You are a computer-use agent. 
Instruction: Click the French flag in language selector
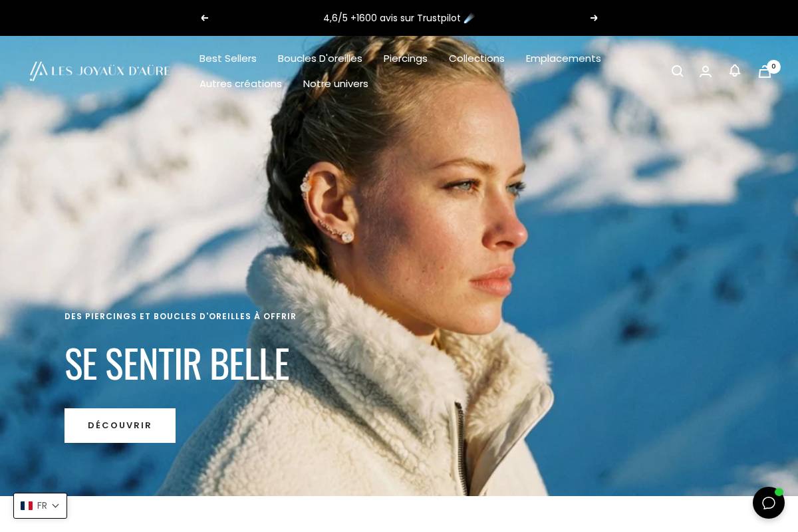[27, 506]
